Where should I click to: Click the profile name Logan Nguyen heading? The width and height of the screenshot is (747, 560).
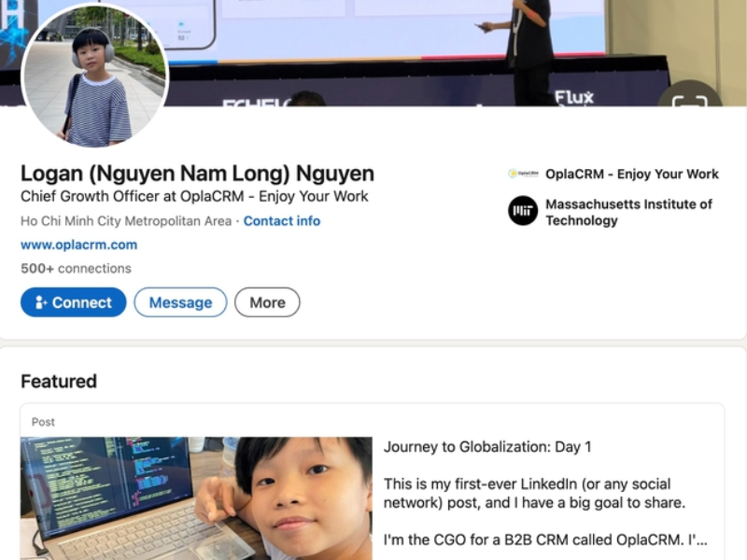tap(197, 174)
